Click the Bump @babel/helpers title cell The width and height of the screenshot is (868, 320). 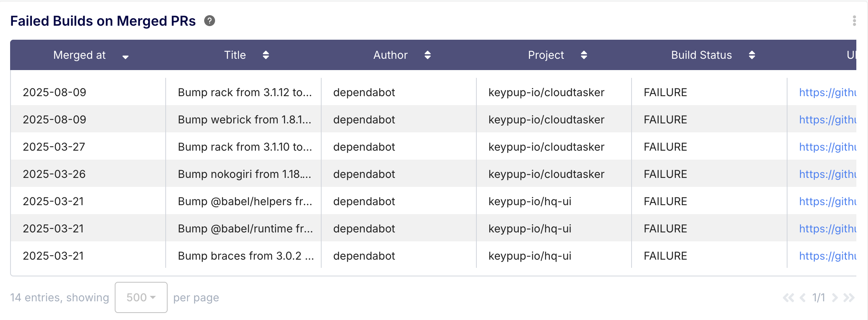coord(245,201)
